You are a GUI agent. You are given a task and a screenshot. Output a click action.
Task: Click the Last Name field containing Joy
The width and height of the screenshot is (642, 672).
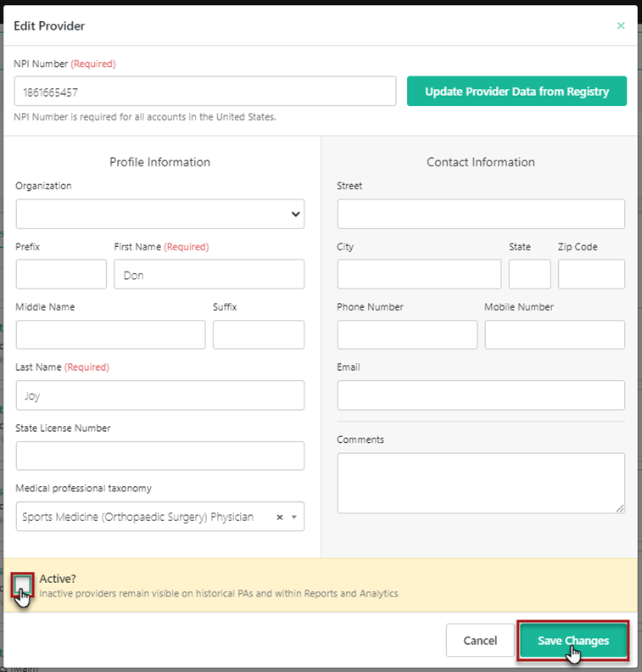click(159, 395)
